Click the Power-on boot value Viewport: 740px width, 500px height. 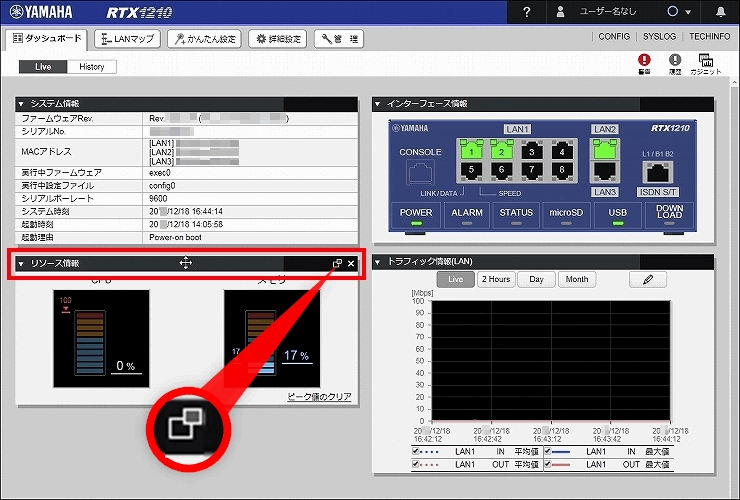pyautogui.click(x=175, y=237)
